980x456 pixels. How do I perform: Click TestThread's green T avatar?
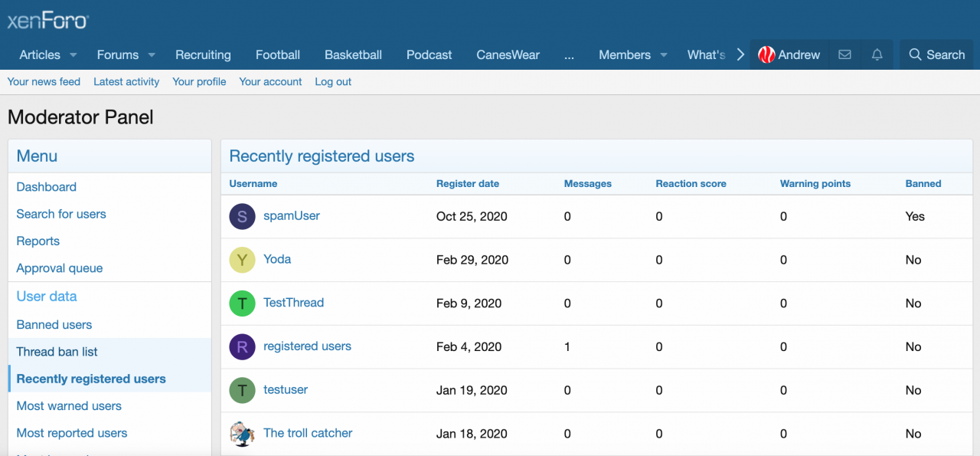pos(242,303)
